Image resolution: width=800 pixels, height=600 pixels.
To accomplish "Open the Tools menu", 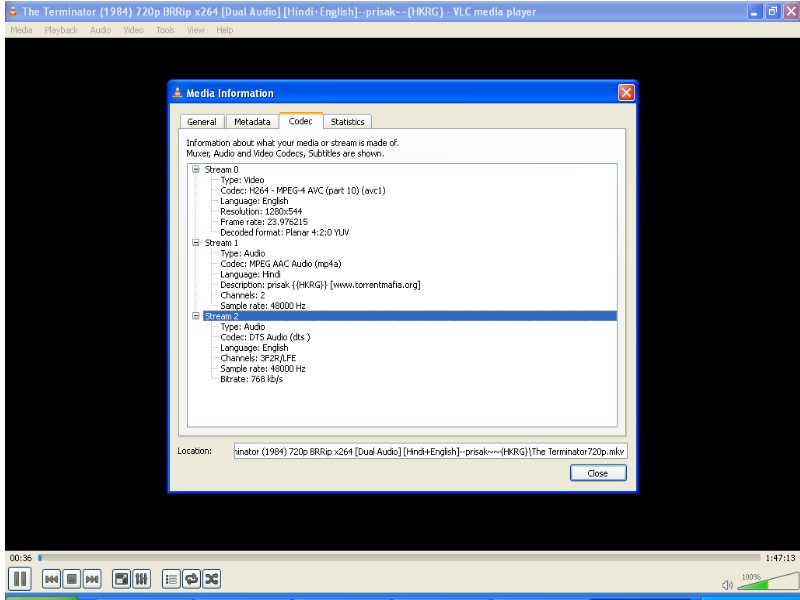I will click(165, 30).
